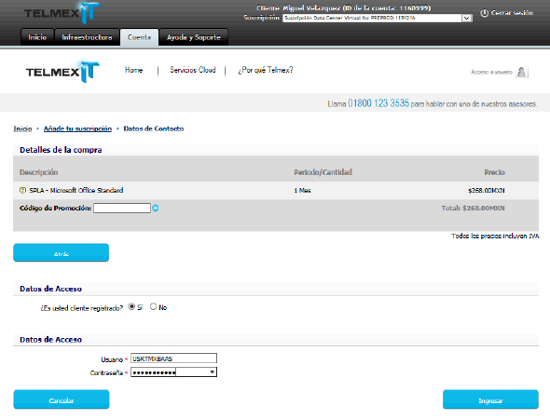The image size is (550, 419).
Task: Click the Código de Promoción input field
Action: tap(122, 208)
